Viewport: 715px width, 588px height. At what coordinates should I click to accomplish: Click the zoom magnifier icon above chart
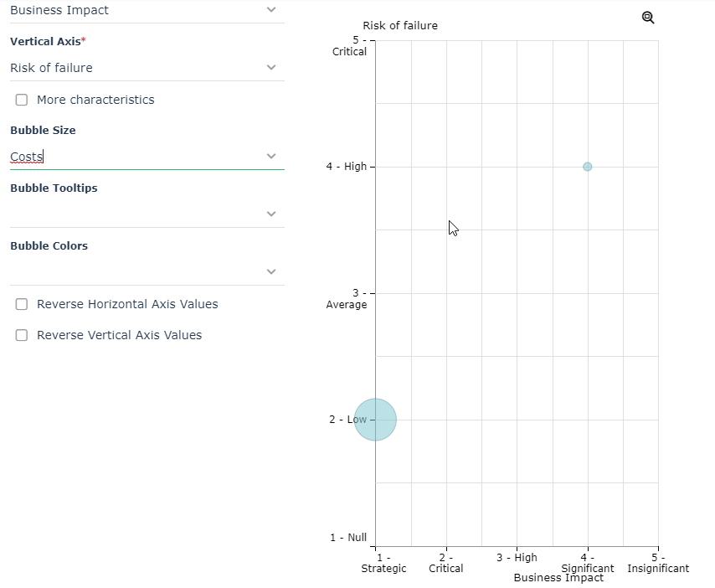648,18
